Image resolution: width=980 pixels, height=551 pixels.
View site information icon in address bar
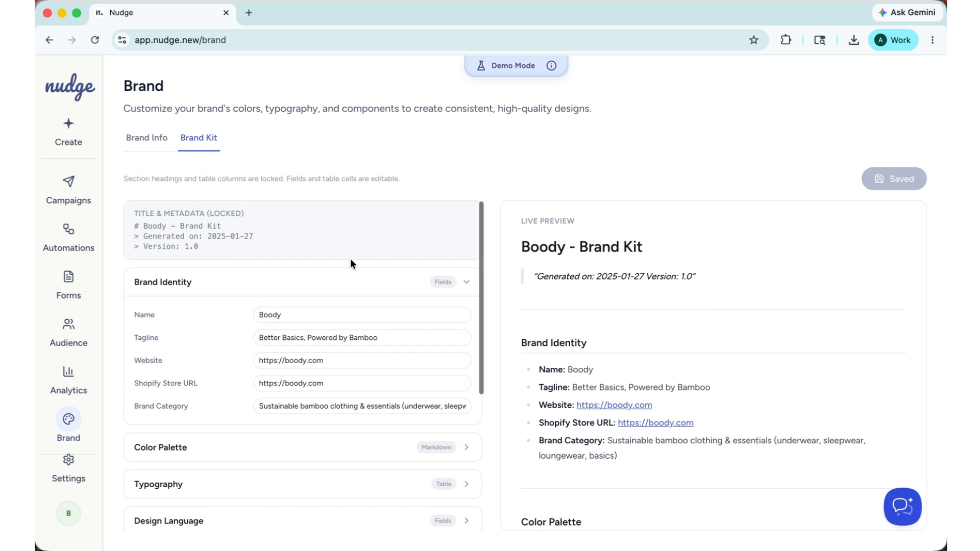pos(122,40)
